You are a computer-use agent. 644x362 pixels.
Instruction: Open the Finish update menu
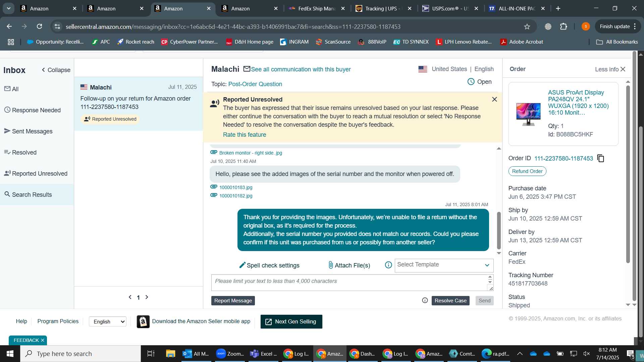(x=618, y=26)
